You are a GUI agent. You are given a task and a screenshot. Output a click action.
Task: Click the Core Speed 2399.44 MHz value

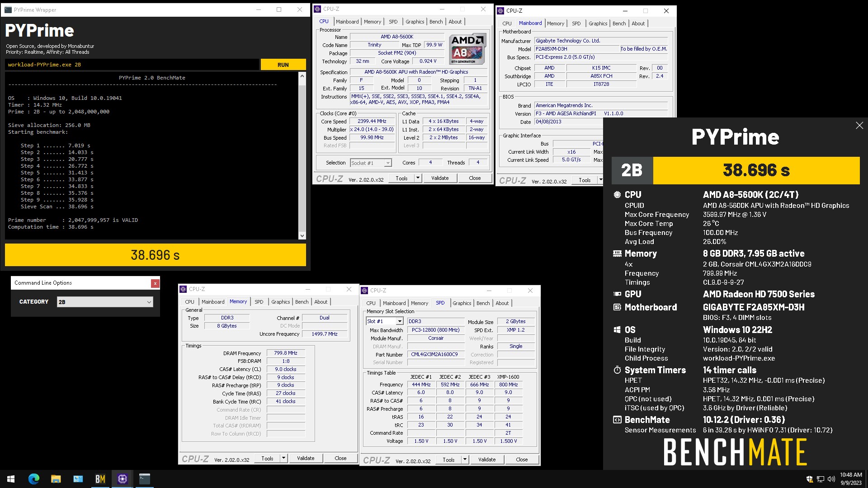click(372, 122)
